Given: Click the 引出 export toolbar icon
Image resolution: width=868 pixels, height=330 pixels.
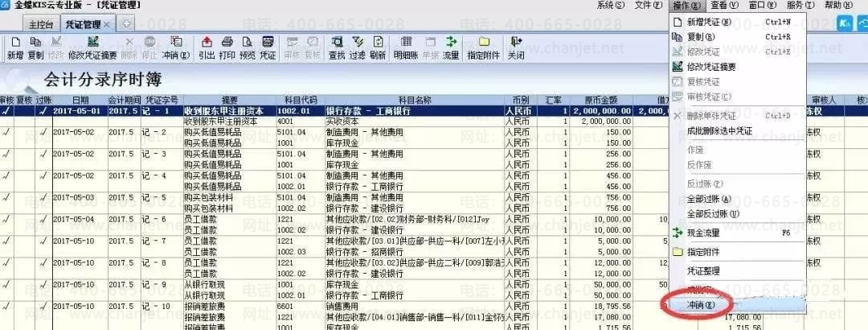Looking at the screenshot, I should (207, 47).
